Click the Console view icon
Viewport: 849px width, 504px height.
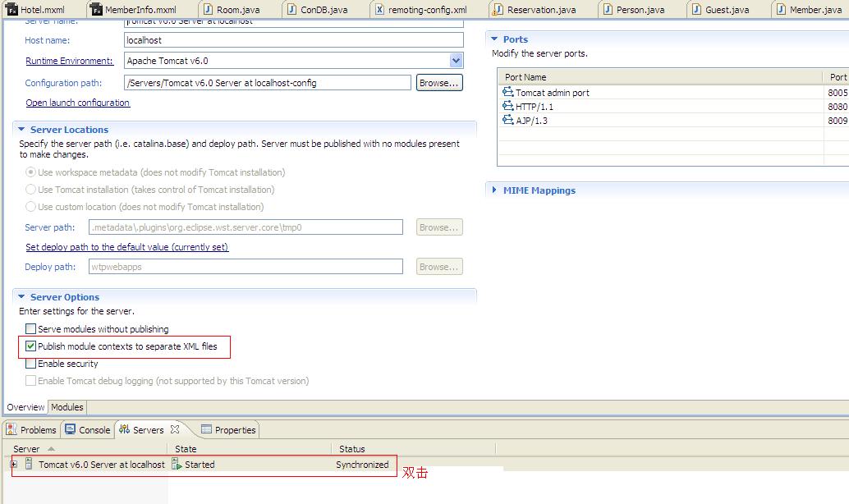(x=70, y=429)
